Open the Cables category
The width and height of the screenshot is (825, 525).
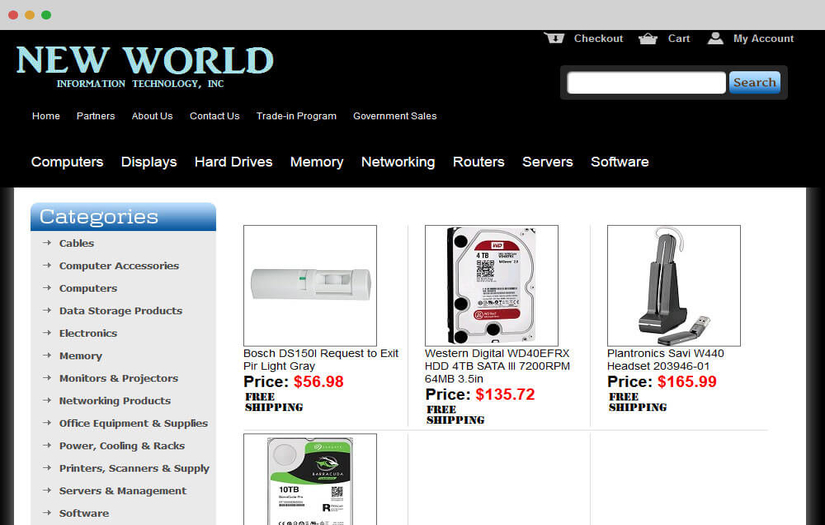(76, 243)
